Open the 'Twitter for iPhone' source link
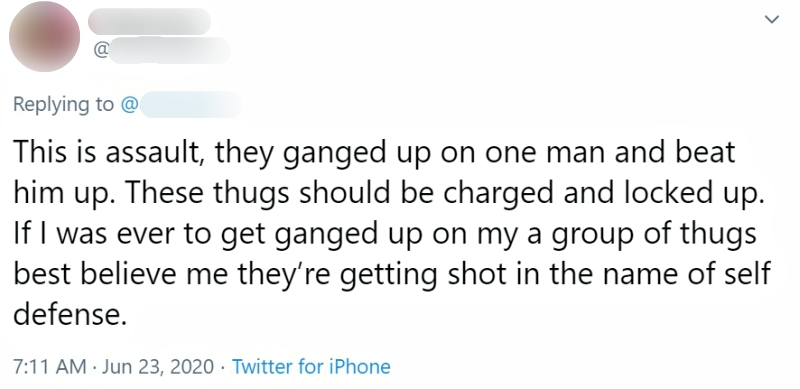800x389 pixels. (311, 367)
